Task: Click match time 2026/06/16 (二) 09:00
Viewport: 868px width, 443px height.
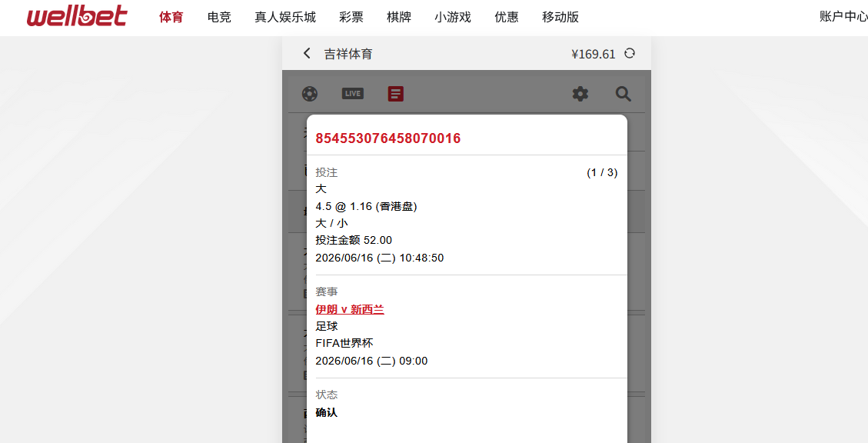Action: (x=371, y=361)
